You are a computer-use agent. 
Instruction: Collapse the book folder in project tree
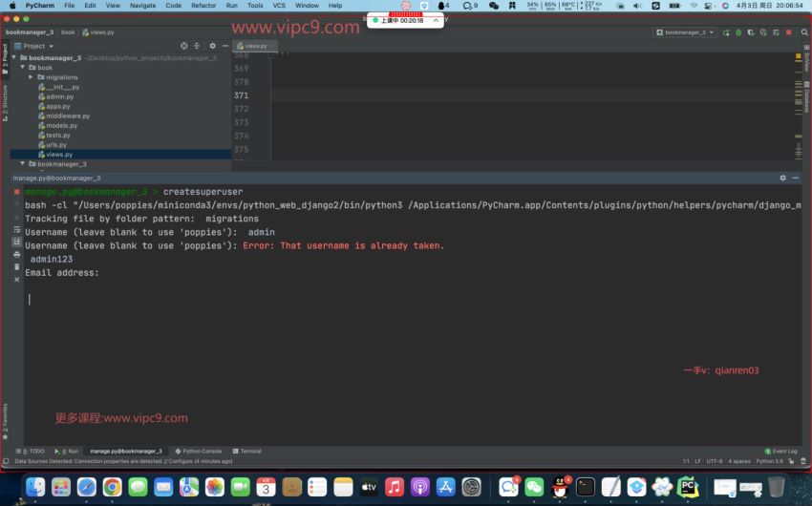click(x=22, y=68)
